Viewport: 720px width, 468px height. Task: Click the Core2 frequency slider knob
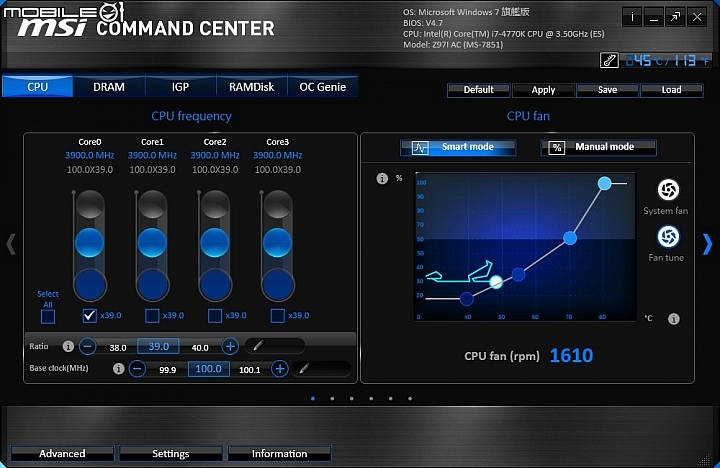pos(214,242)
